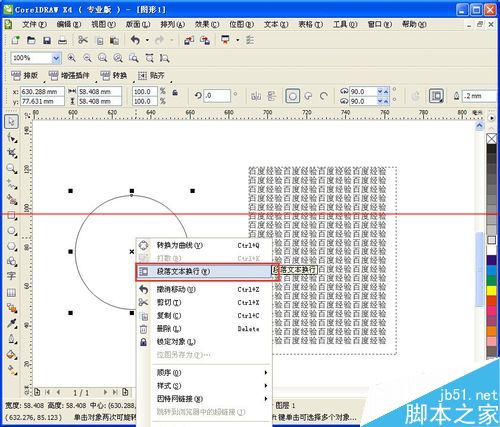Click the Open folder icon
This screenshot has width=500, height=427.
(31, 40)
